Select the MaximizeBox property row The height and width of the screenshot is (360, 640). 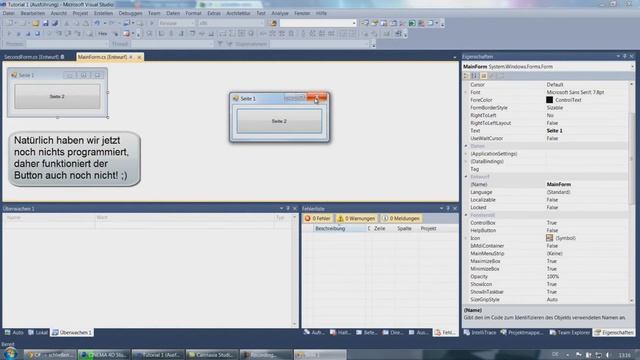[546, 261]
